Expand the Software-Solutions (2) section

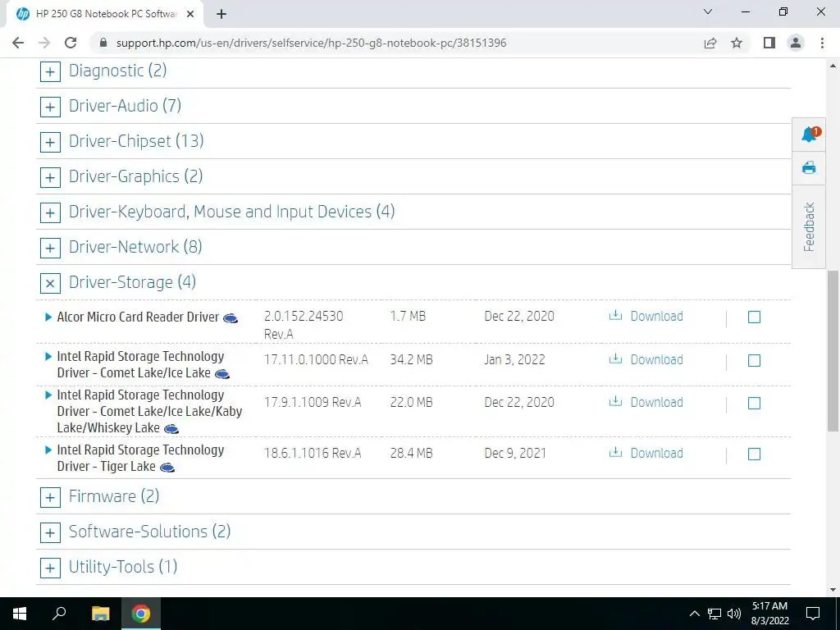pyautogui.click(x=50, y=533)
